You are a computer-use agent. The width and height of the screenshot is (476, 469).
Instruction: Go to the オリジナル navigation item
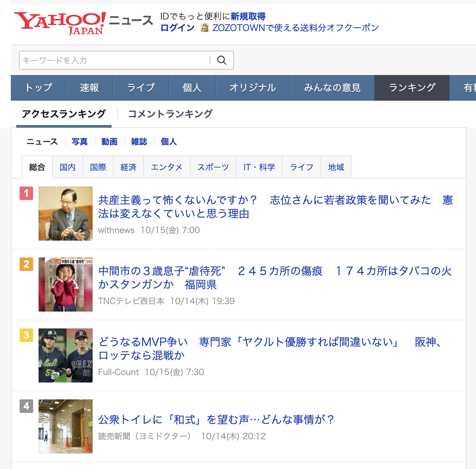point(253,88)
